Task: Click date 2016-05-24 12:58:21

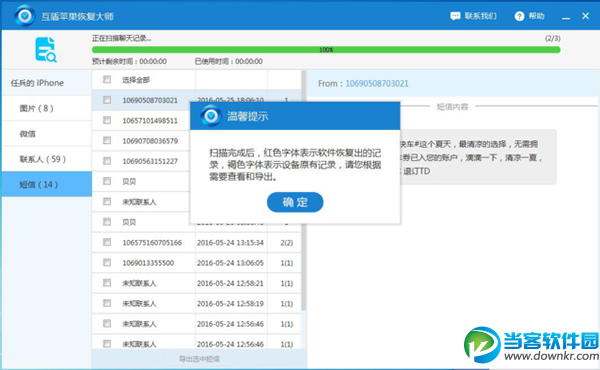Action: (x=230, y=283)
